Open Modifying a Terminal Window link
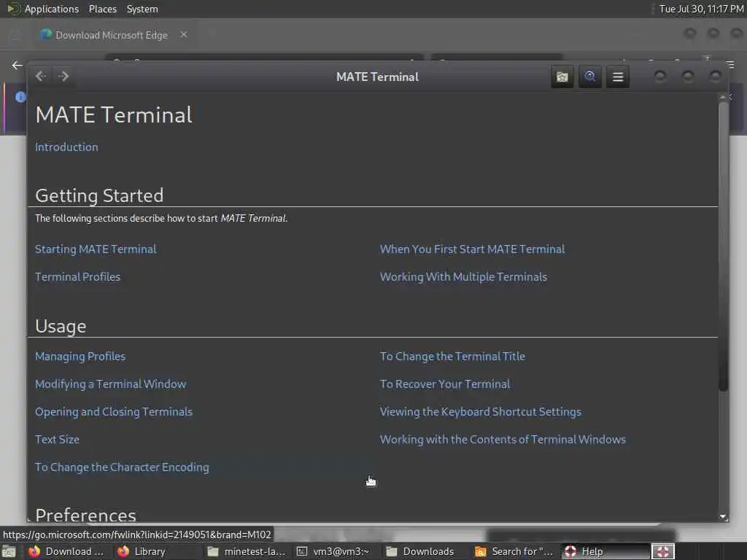The height and width of the screenshot is (560, 747). 111,384
